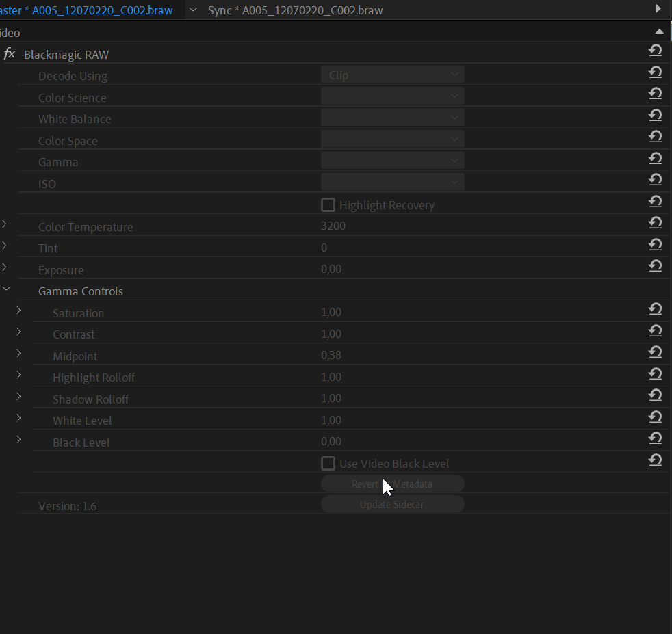Click the Saturation value 1,00

click(331, 312)
